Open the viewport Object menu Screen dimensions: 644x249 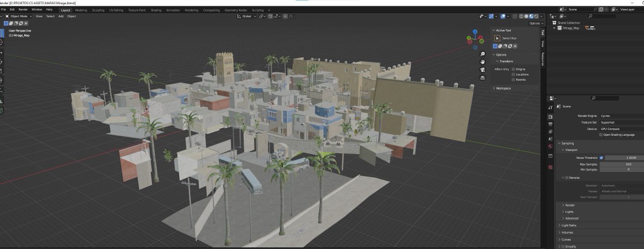[71, 16]
